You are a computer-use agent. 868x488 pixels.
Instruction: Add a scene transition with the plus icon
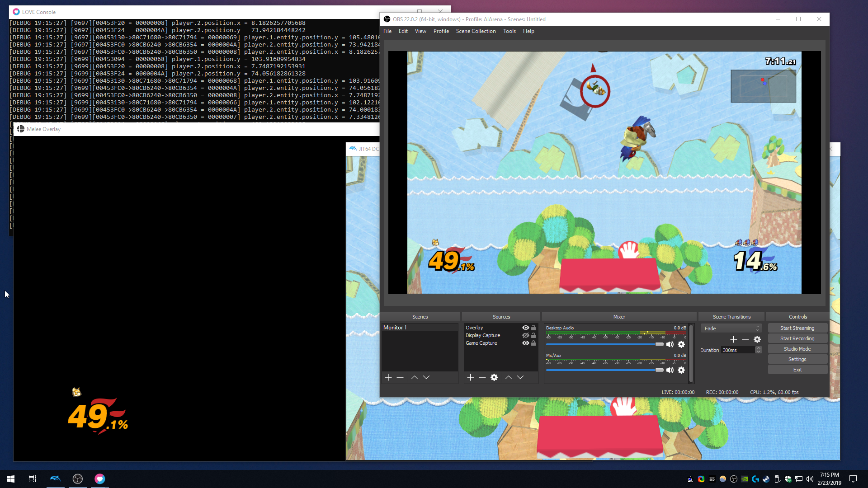(x=734, y=339)
